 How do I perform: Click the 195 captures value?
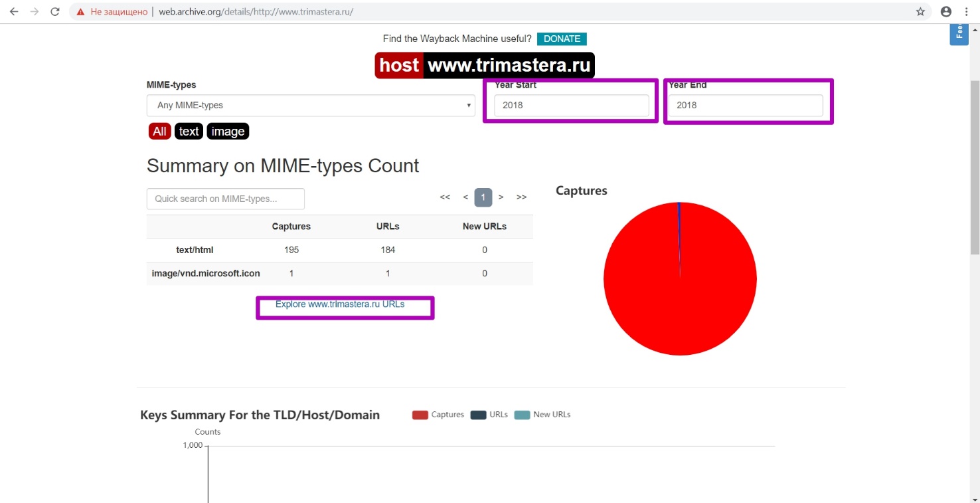point(291,250)
